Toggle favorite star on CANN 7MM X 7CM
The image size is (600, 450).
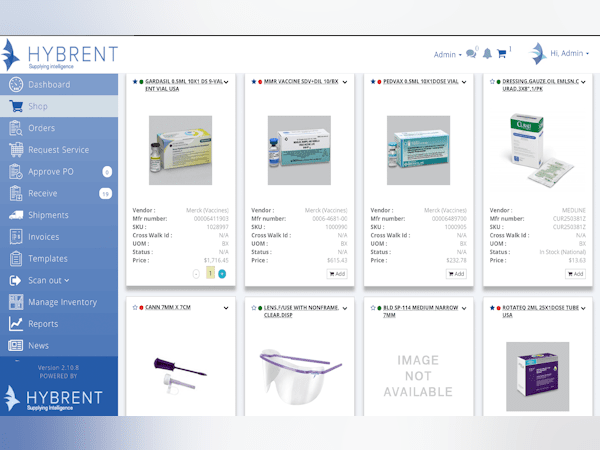pos(133,307)
